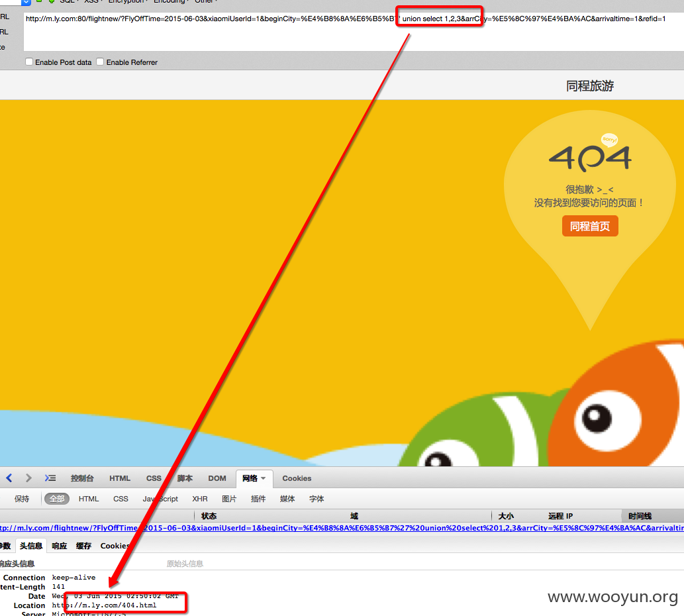Switch to the Cookies panel tab
This screenshot has width=684, height=616.
(297, 479)
